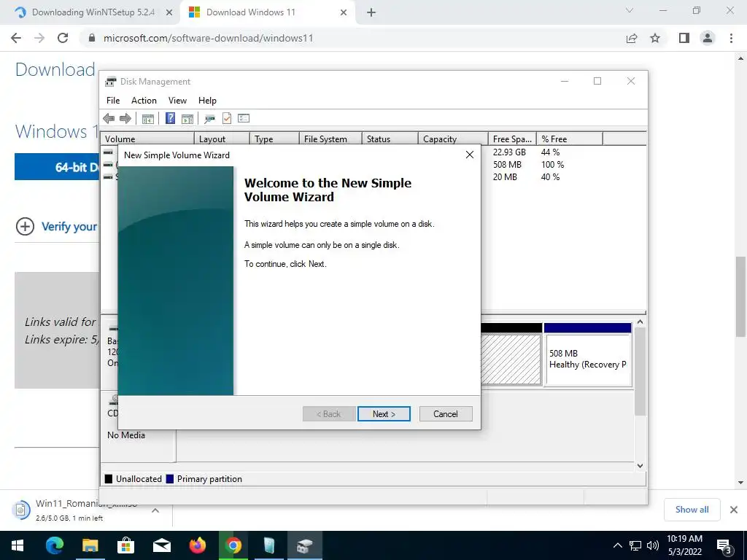Open Microsoft Store from taskbar

point(125,545)
